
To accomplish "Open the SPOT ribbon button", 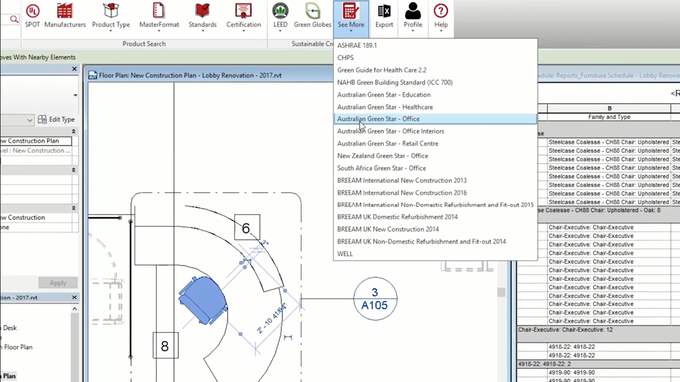I will pos(33,16).
